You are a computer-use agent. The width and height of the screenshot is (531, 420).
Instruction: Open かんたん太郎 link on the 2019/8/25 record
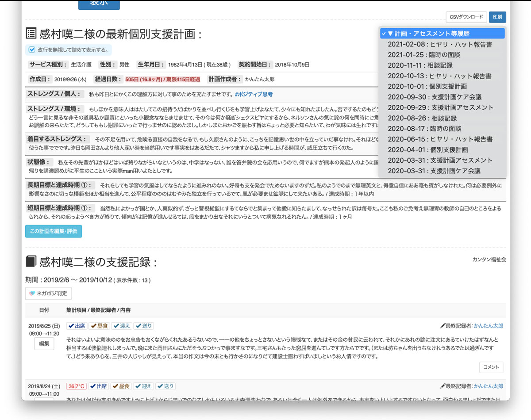[489, 326]
